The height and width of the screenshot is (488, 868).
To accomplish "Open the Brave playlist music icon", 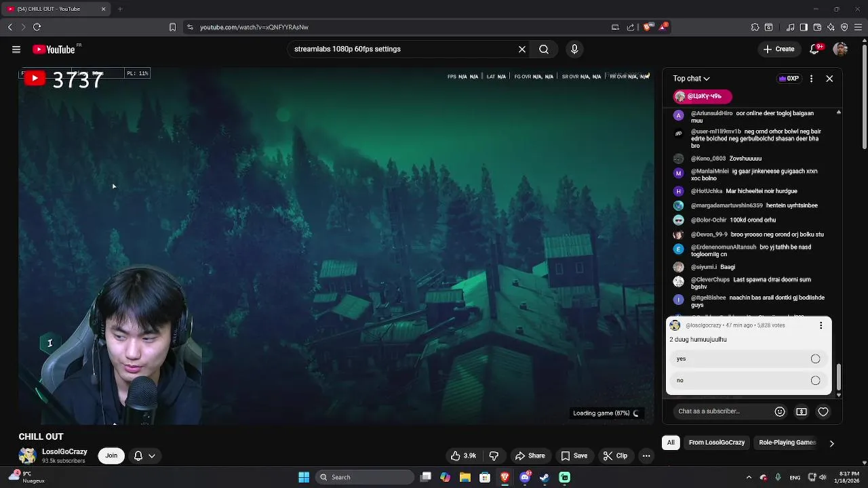I will click(790, 27).
